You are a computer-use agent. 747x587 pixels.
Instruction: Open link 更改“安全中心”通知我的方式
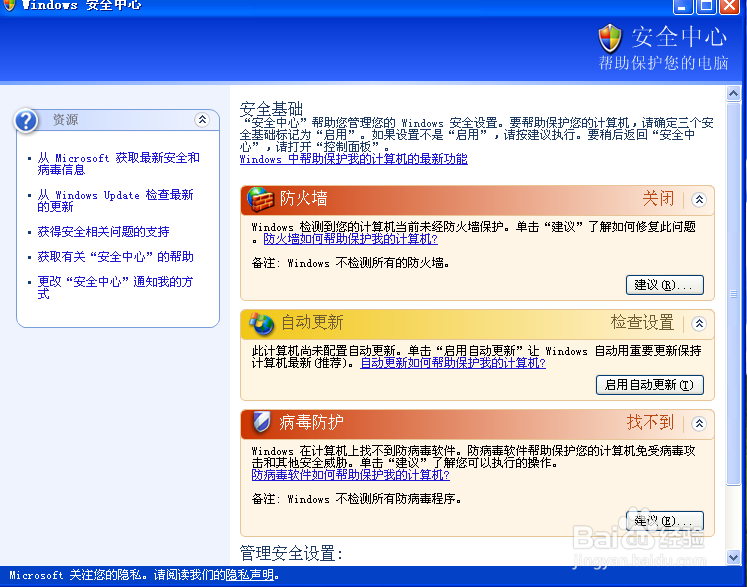coord(115,288)
